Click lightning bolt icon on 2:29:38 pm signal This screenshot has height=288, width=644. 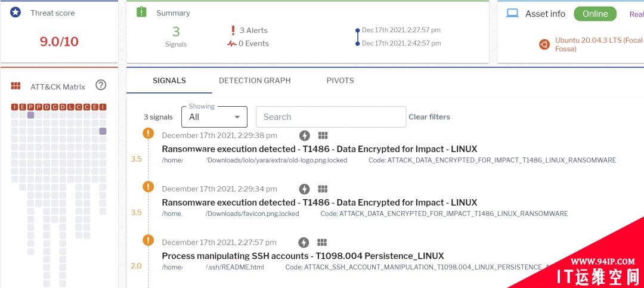304,135
